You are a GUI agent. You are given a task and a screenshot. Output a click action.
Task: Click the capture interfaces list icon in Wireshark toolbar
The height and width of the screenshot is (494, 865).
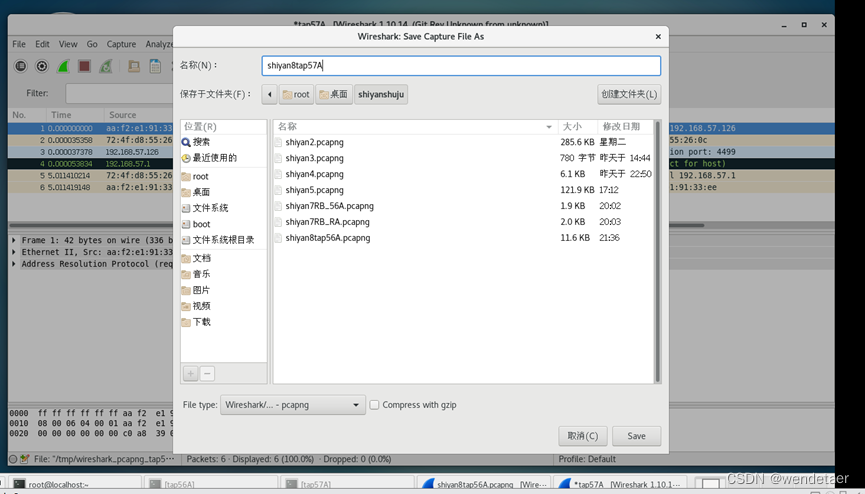pos(20,66)
